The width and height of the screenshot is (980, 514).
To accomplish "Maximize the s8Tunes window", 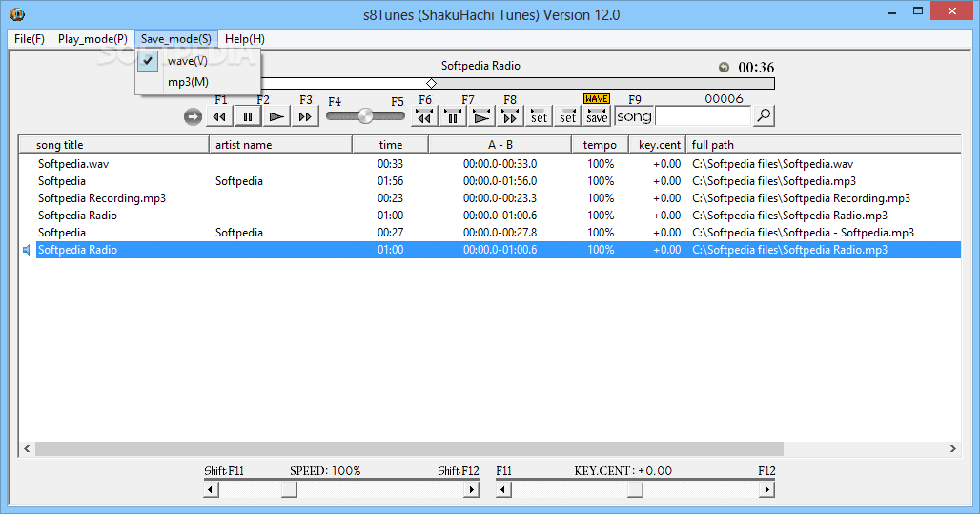I will 917,11.
